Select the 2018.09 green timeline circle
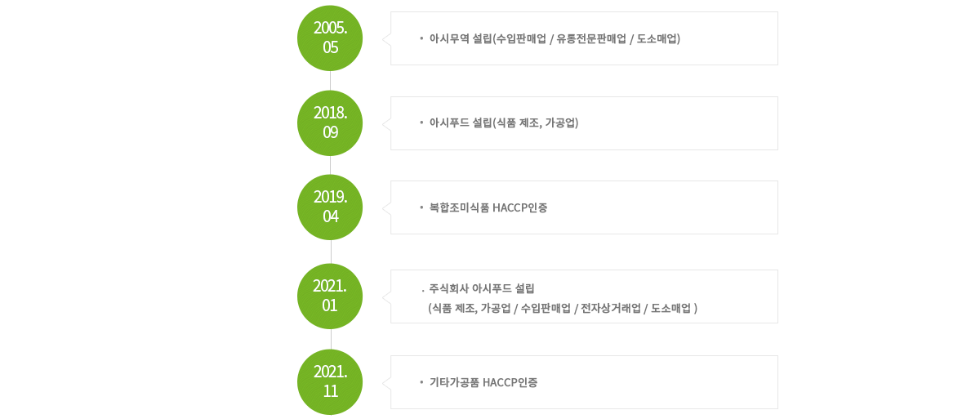Image resolution: width=980 pixels, height=419 pixels. click(x=330, y=123)
